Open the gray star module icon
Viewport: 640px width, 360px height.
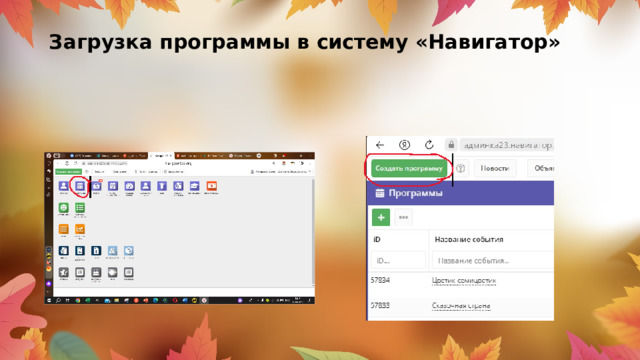(63, 272)
